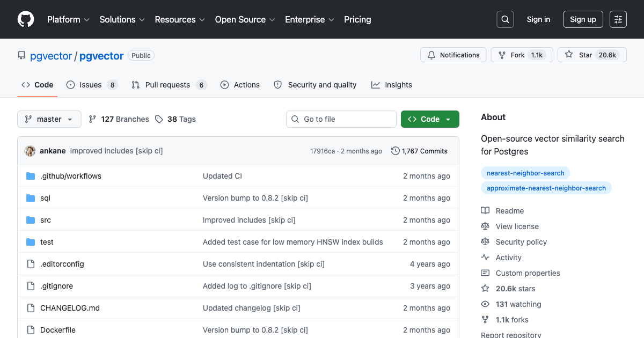The height and width of the screenshot is (338, 644).
Task: Open the Pricing page
Action: 357,19
